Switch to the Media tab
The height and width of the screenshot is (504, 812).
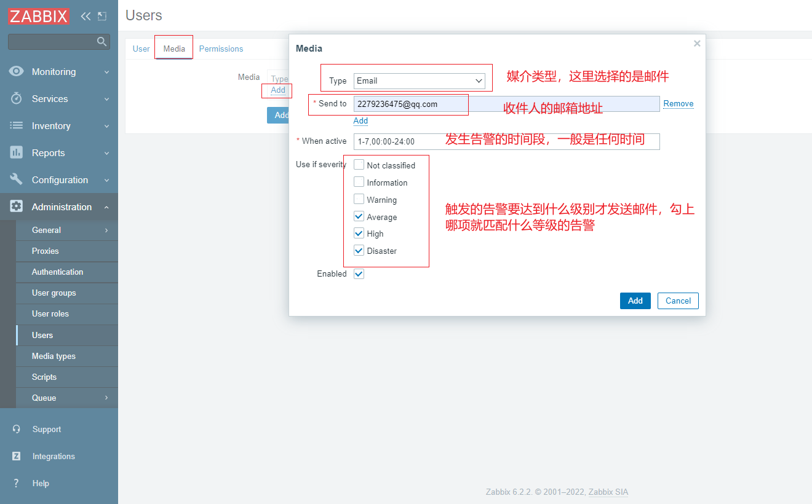(174, 49)
